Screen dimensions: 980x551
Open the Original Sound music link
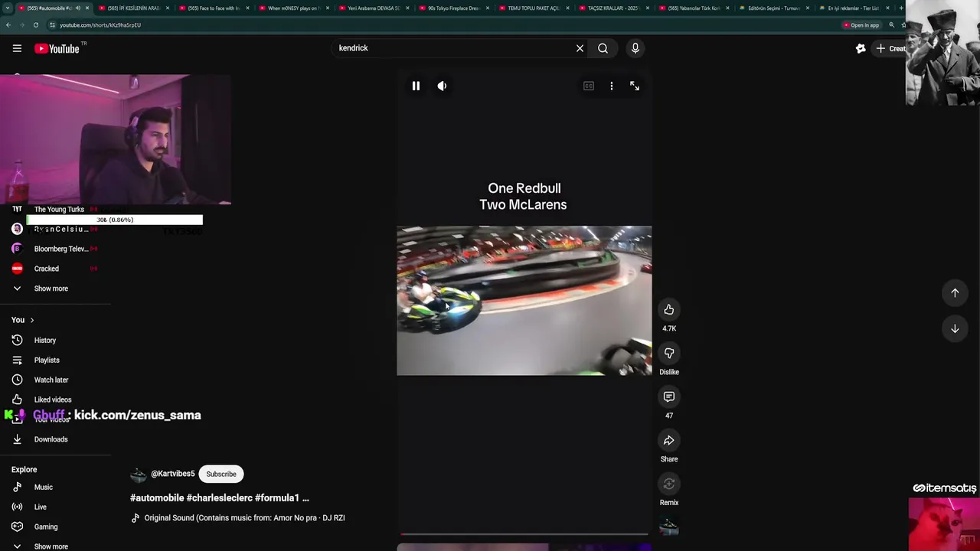244,518
